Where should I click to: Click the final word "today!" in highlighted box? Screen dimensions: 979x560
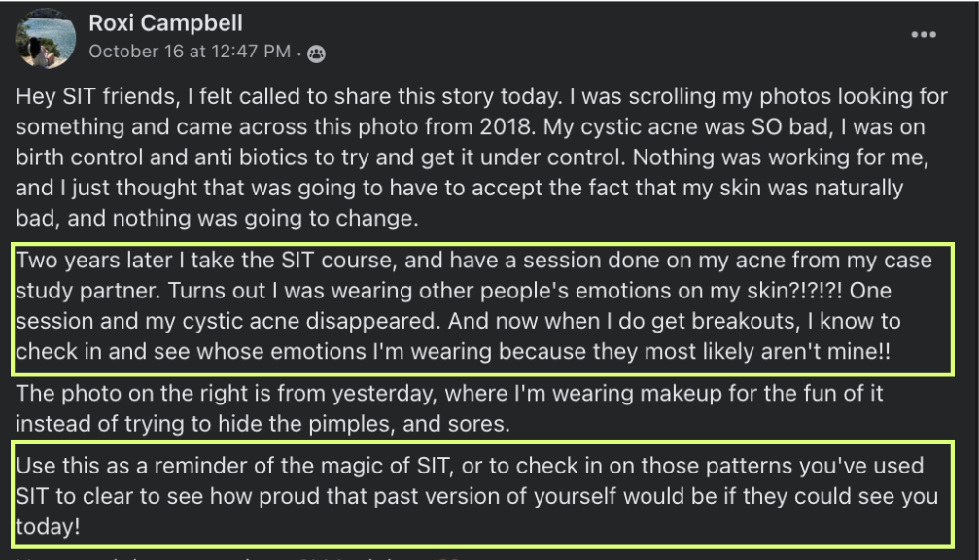click(47, 526)
